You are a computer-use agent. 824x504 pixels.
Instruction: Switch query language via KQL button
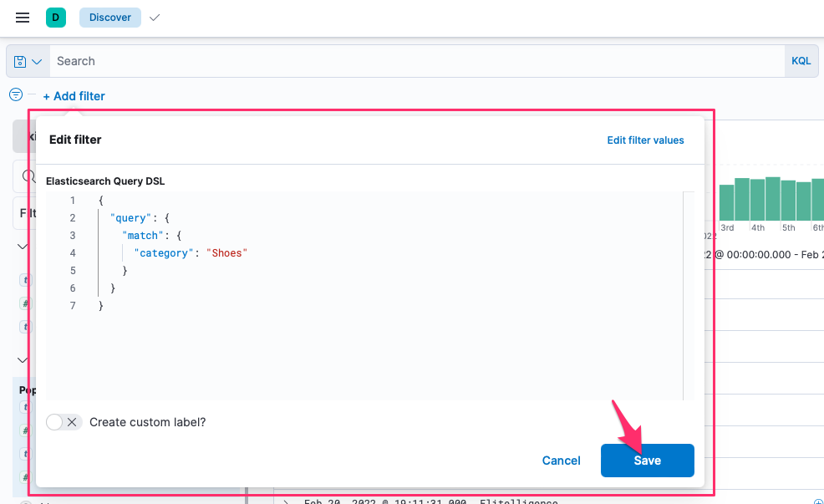[x=801, y=61]
